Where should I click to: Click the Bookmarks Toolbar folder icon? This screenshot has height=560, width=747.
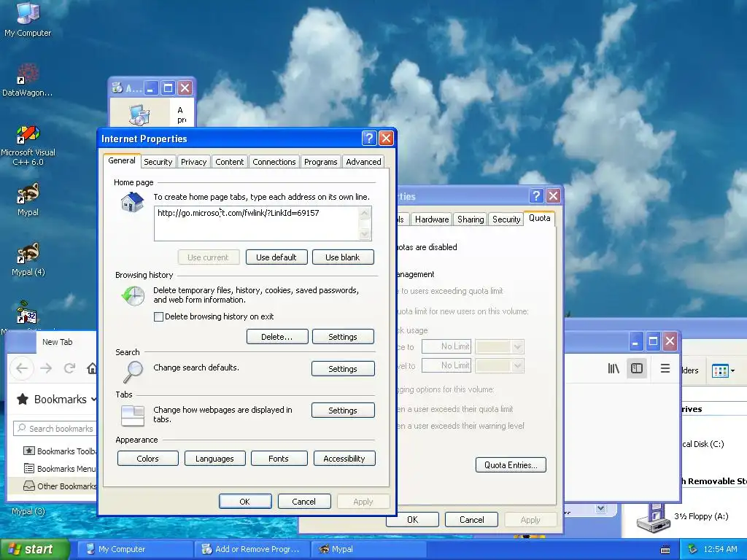point(29,451)
